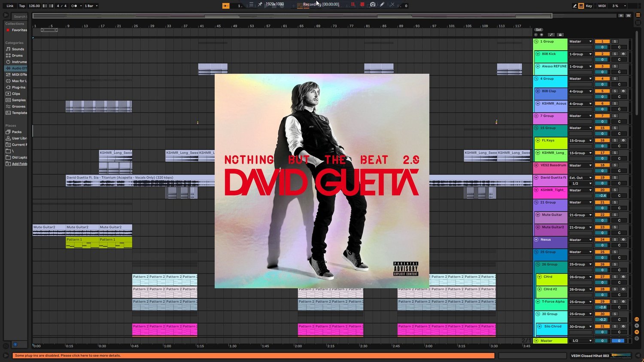Click the recording overlay pencil annotation icon
644x362 pixels.
point(382,5)
